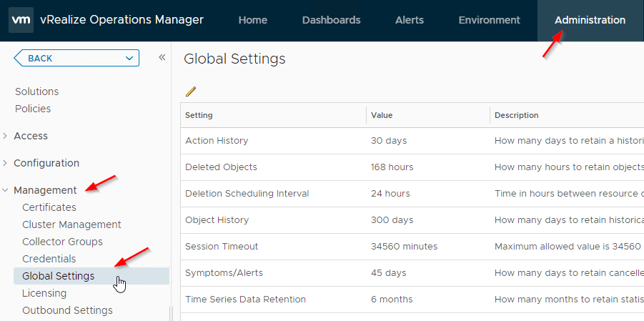Expand the Configuration section chevron
This screenshot has width=644, height=321.
[5, 163]
